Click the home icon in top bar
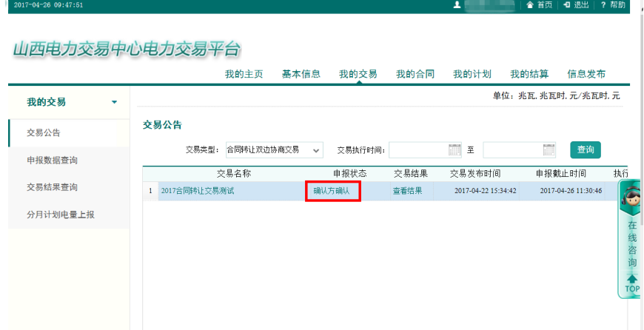The height and width of the screenshot is (330, 644). pyautogui.click(x=530, y=5)
